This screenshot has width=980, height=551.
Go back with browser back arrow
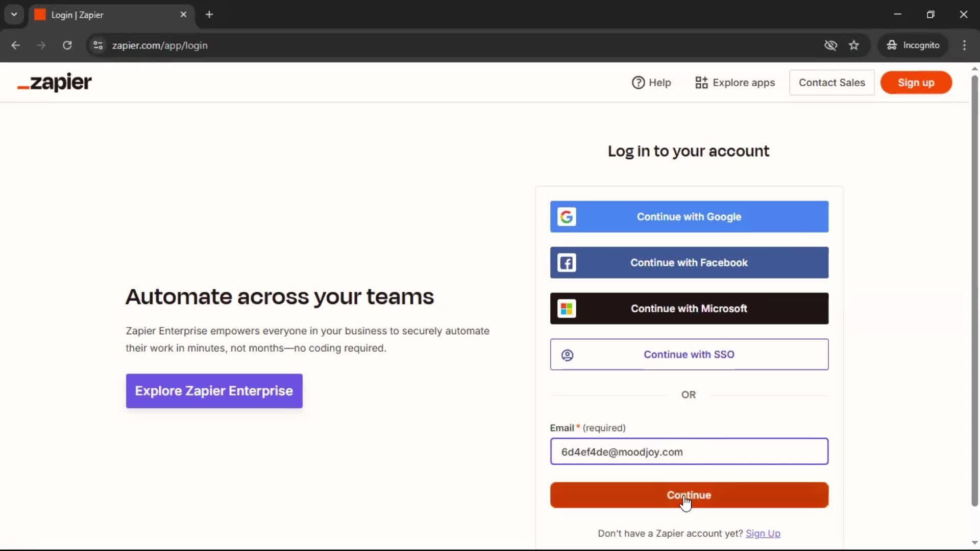tap(16, 45)
